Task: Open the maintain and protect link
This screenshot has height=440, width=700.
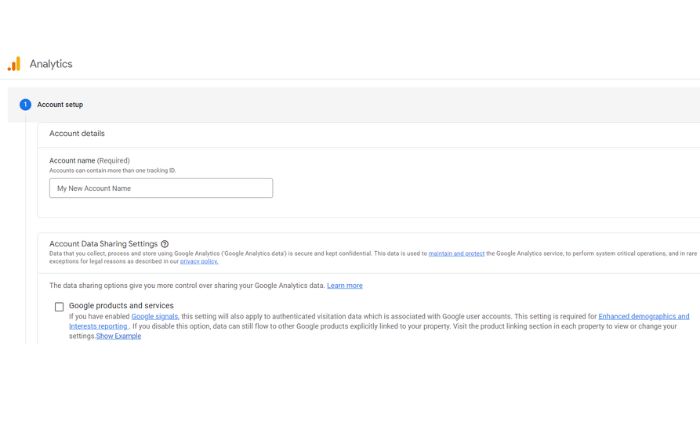Action: pyautogui.click(x=456, y=253)
